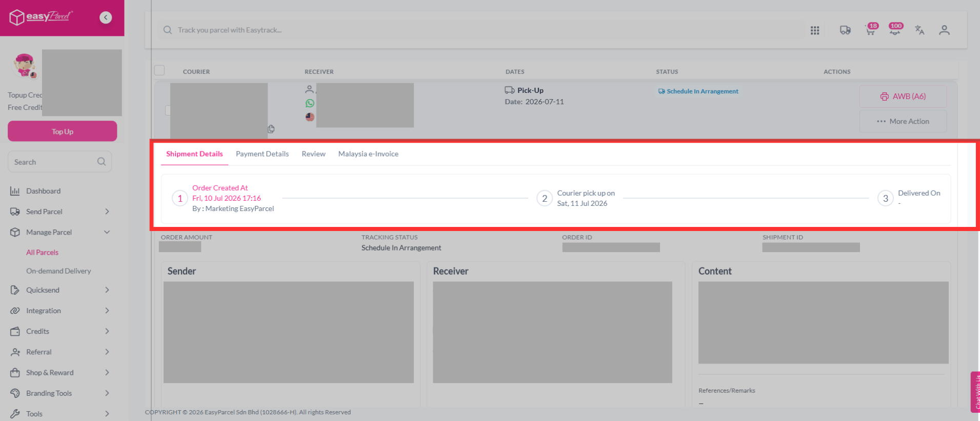Screen dimensions: 980x421
Task: Click the language translate icon
Action: tap(919, 30)
